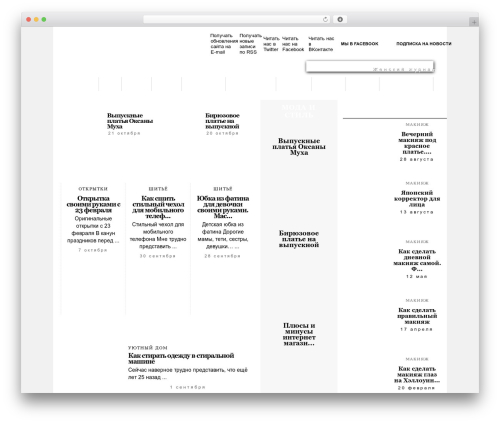The width and height of the screenshot is (500, 423).
Task: Click the '17 апреля' date
Action: coord(417,329)
